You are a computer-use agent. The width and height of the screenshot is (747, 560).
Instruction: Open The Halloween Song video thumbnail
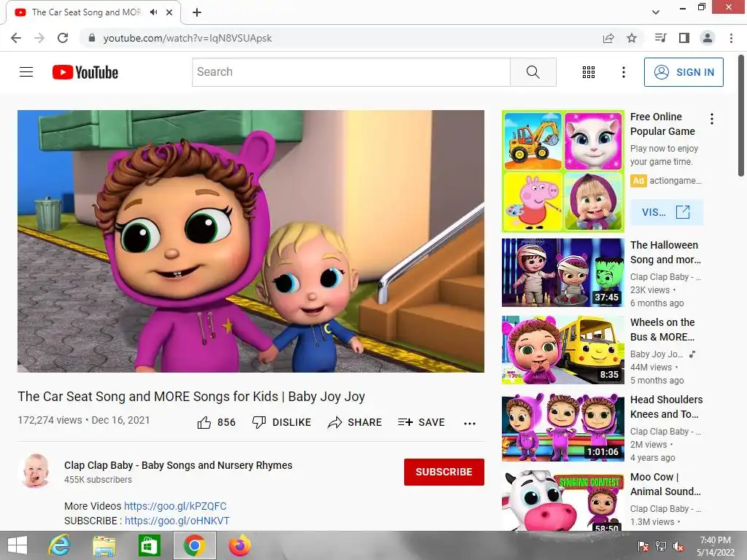click(x=562, y=273)
